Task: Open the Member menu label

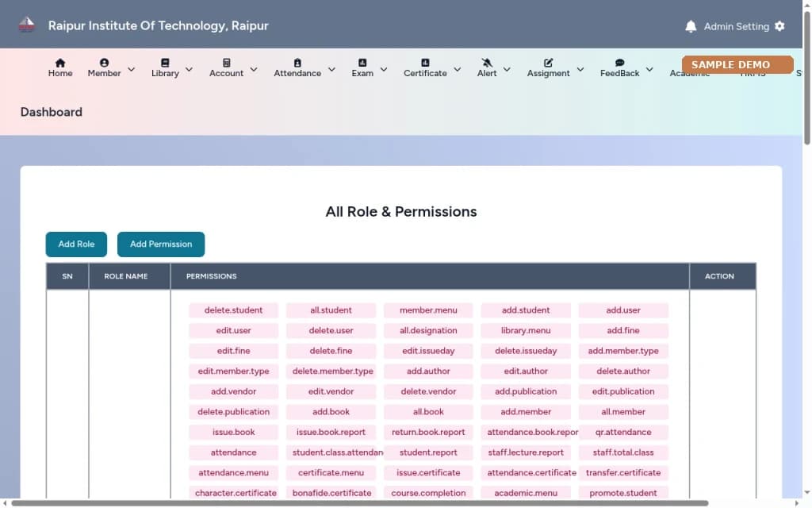Action: point(104,74)
